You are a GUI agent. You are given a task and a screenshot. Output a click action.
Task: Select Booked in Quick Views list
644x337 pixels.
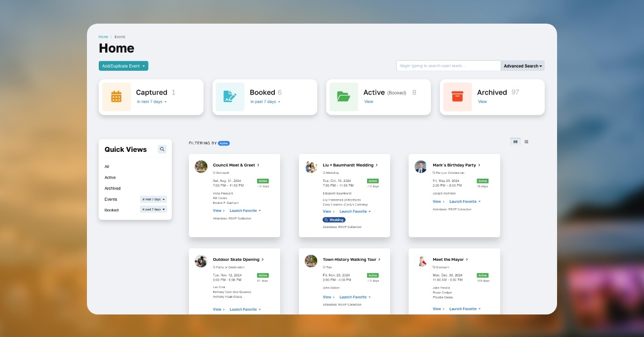pos(112,210)
